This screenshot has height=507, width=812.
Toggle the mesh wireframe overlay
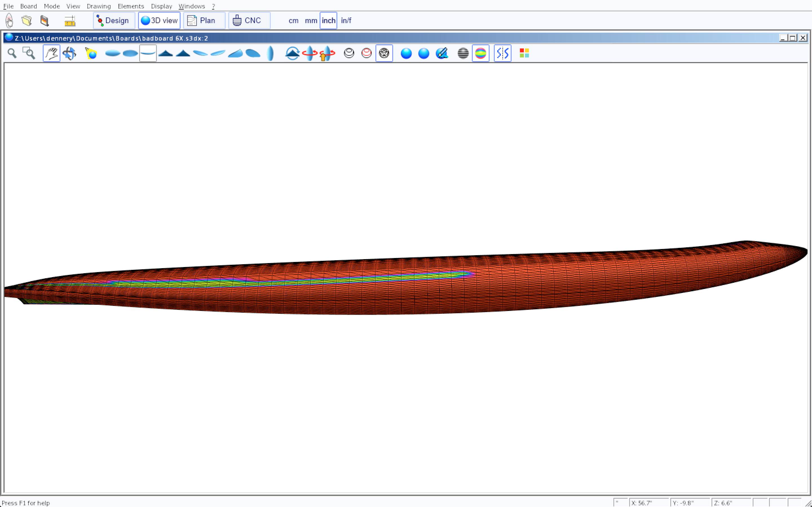384,53
